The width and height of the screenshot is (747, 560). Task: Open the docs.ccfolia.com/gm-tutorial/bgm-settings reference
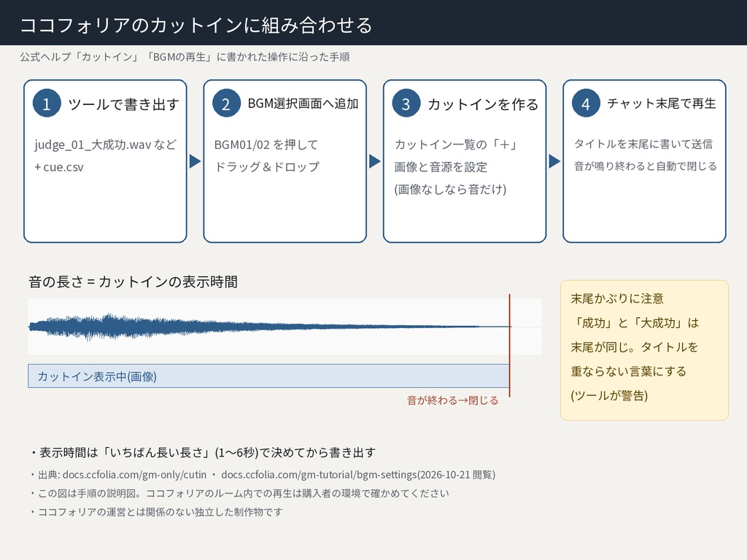click(320, 475)
